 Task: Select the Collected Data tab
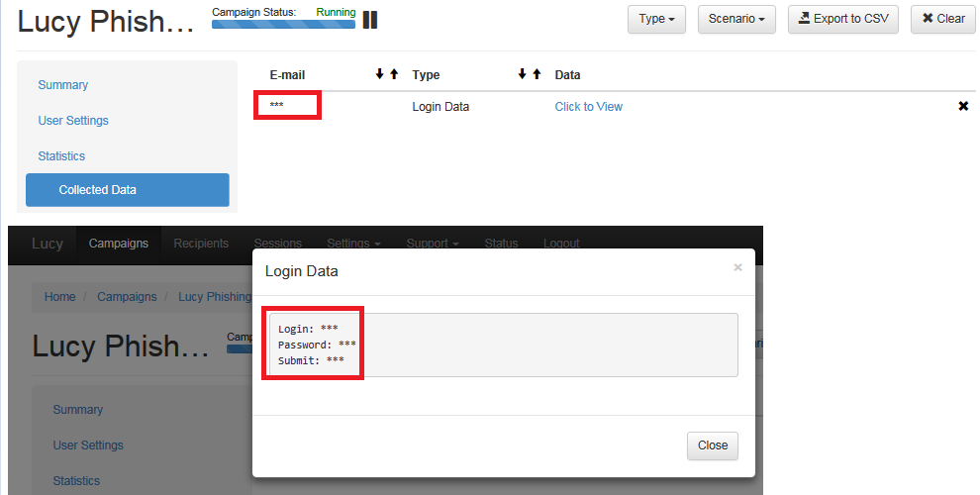point(128,190)
